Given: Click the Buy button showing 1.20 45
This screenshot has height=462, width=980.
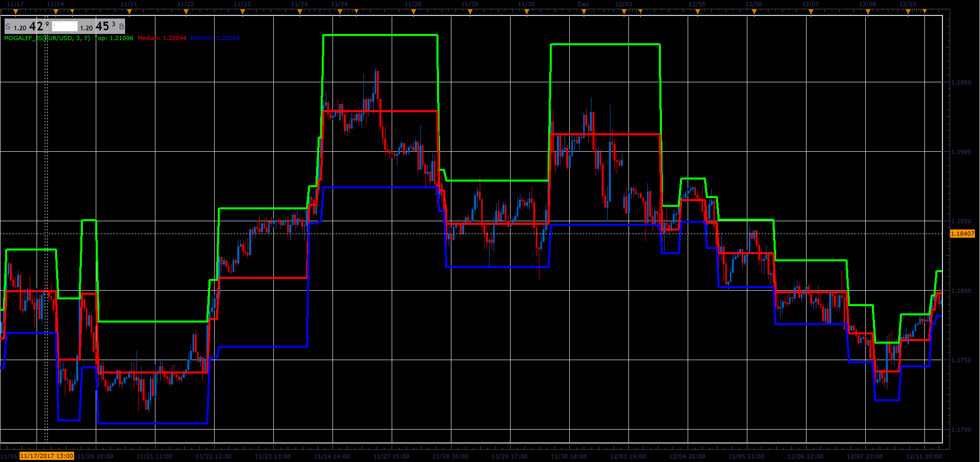Looking at the screenshot, I should [x=102, y=26].
